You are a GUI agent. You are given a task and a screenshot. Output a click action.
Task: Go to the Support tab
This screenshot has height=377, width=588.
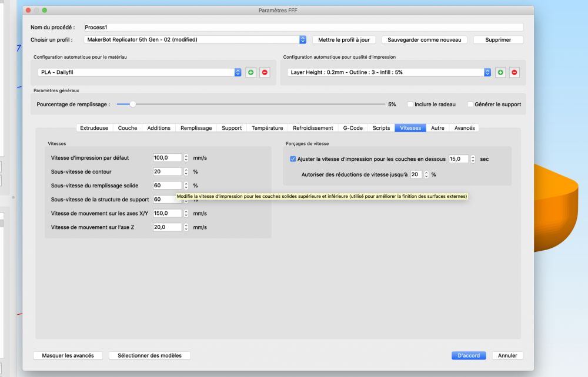[x=232, y=128]
